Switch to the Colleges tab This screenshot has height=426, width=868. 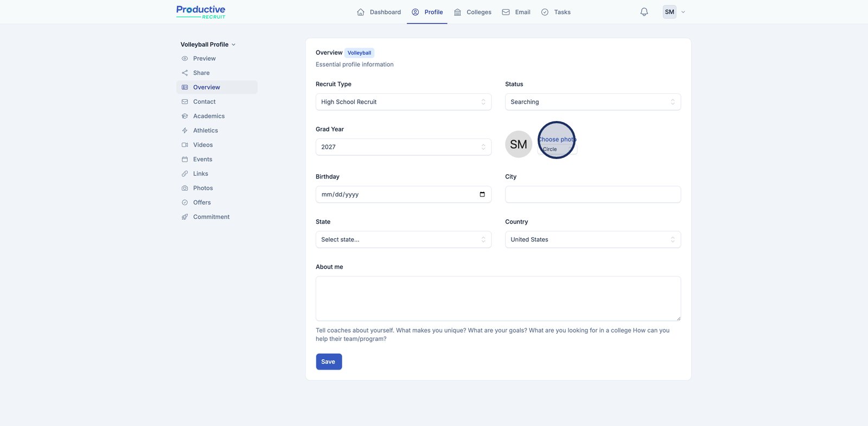(x=473, y=12)
